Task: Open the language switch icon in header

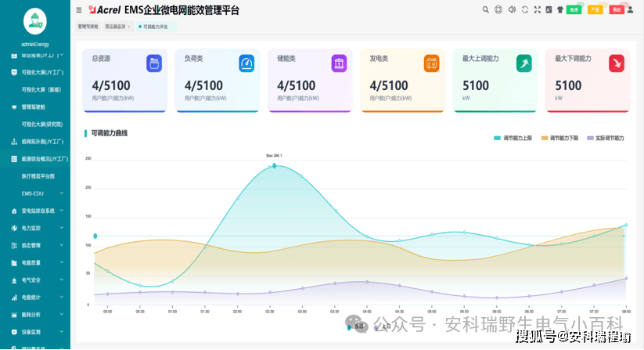Action: pyautogui.click(x=549, y=9)
